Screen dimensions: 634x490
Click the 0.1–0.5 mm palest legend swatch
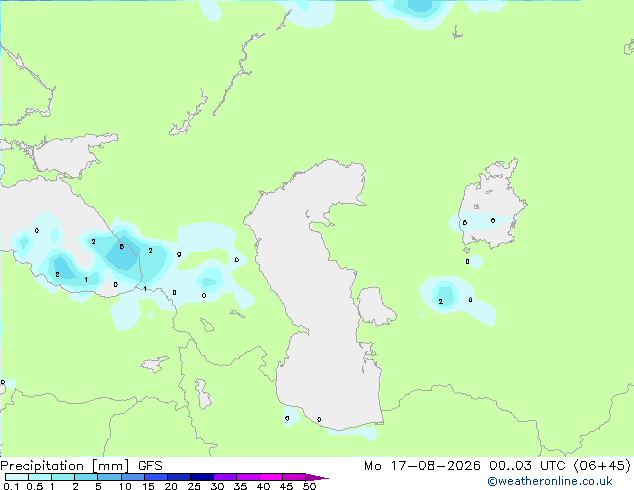[17, 477]
